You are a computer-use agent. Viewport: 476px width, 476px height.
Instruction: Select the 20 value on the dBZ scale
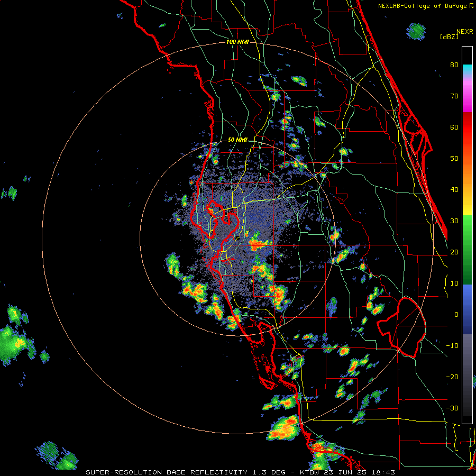click(454, 252)
